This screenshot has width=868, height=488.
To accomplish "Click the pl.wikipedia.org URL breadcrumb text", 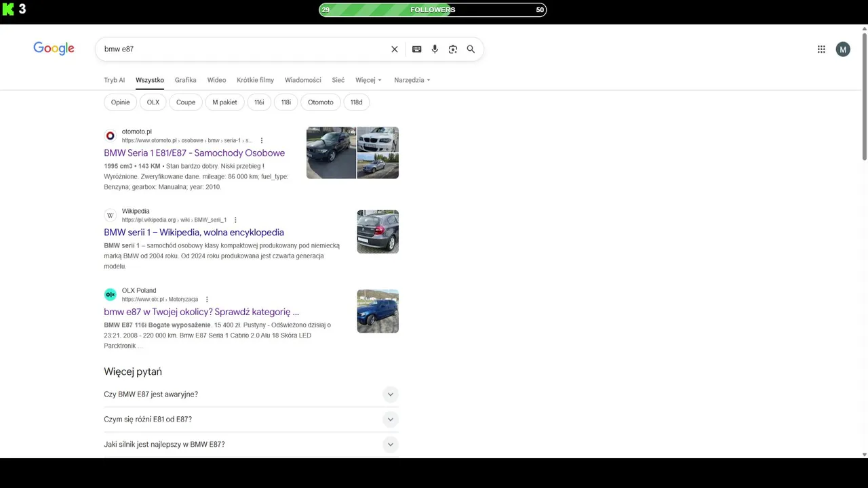I will click(174, 220).
